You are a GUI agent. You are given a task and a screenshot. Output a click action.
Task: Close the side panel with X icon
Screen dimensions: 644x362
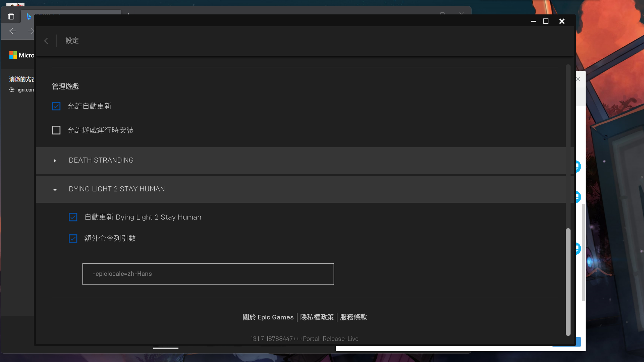[x=578, y=79]
